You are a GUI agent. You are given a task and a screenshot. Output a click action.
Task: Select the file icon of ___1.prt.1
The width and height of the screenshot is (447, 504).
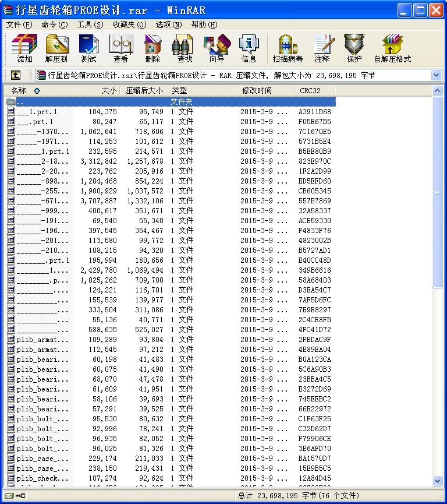click(11, 112)
